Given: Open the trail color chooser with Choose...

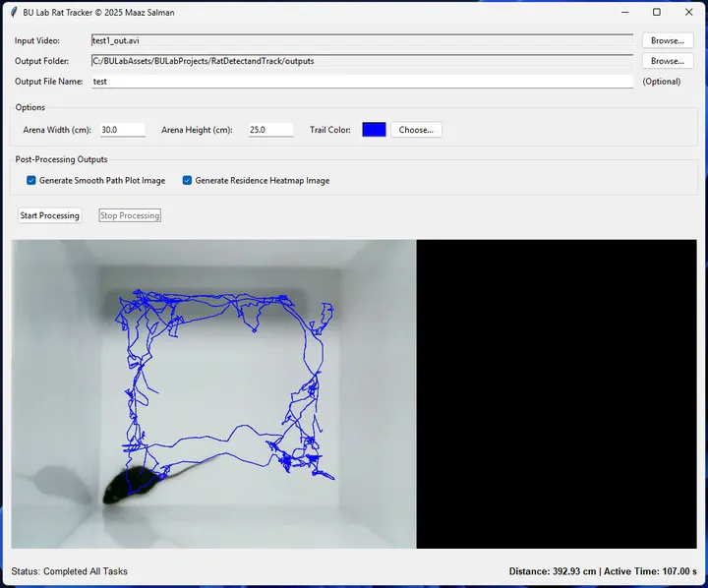Looking at the screenshot, I should coord(416,130).
